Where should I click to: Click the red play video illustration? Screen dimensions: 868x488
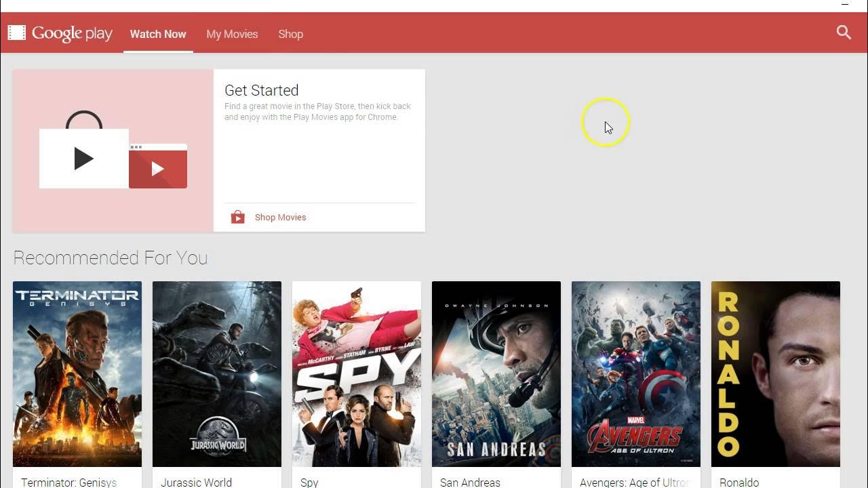point(158,167)
